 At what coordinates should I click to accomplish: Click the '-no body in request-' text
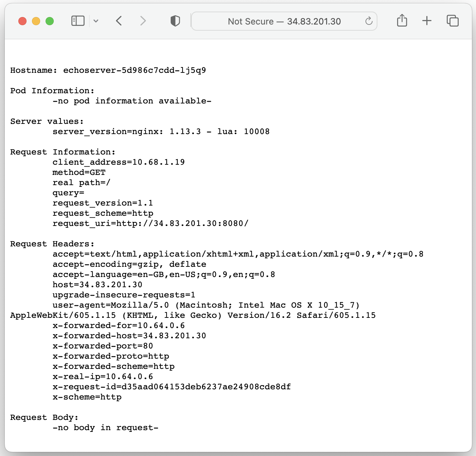(x=105, y=428)
